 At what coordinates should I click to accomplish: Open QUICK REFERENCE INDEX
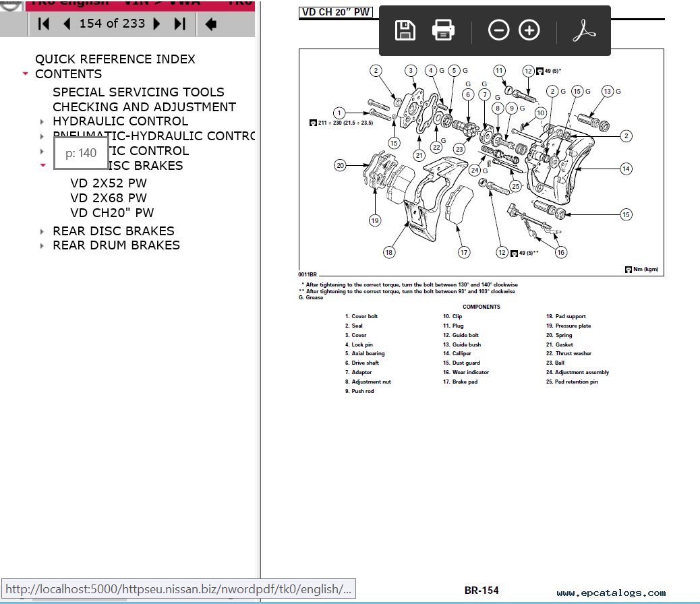coord(115,59)
